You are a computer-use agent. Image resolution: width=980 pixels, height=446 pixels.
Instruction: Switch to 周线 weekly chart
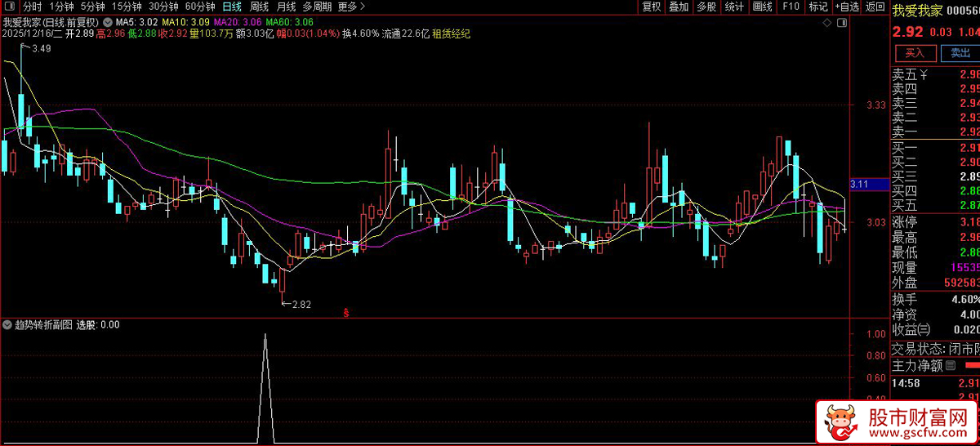pyautogui.click(x=259, y=7)
